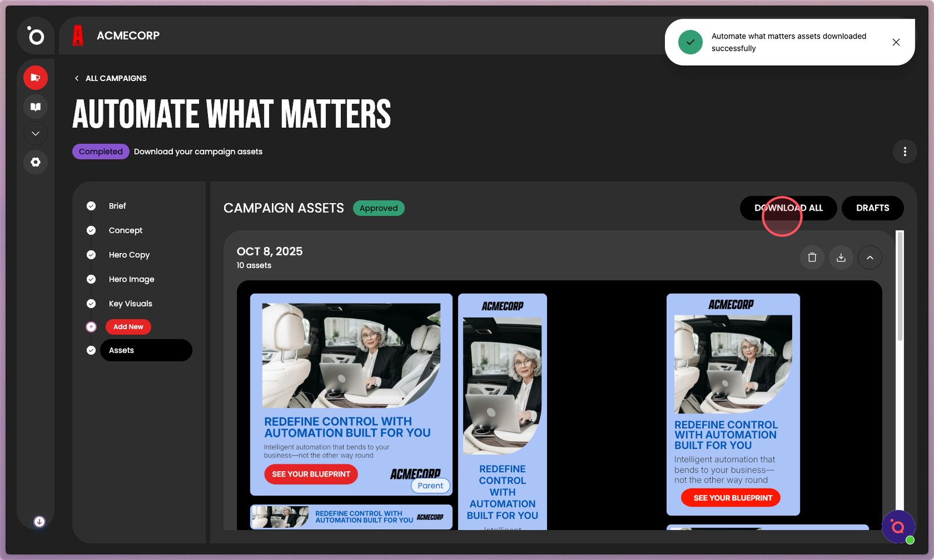Click the circular logo at top-left

(x=36, y=36)
